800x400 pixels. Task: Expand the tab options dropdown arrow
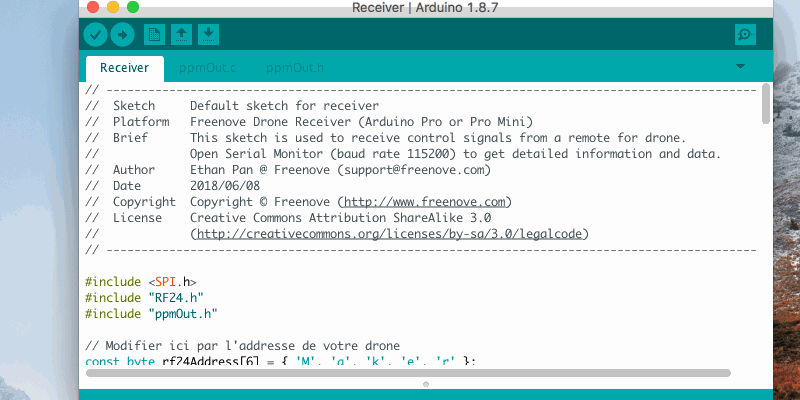click(740, 66)
